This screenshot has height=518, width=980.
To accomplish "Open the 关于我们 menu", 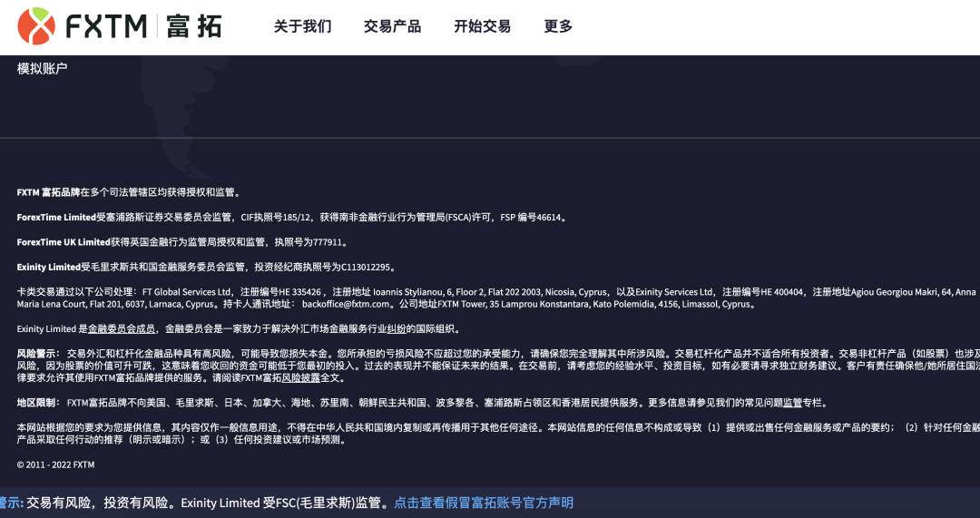I will (302, 26).
